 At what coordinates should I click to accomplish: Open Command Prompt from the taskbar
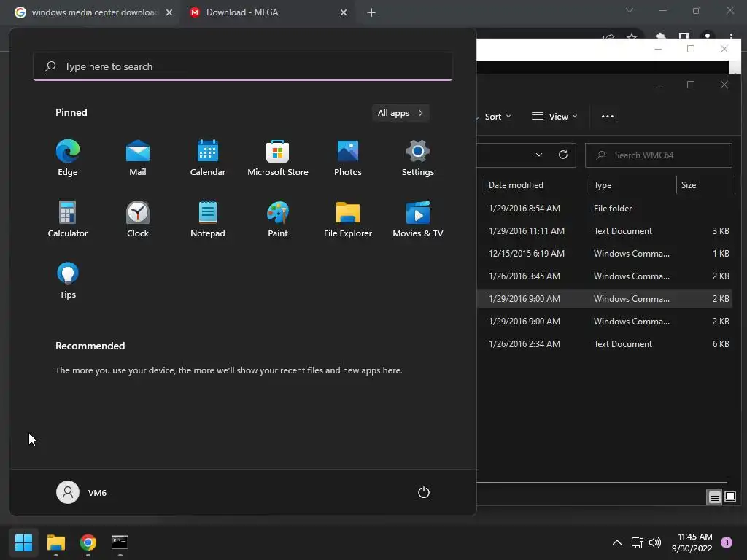tap(120, 542)
